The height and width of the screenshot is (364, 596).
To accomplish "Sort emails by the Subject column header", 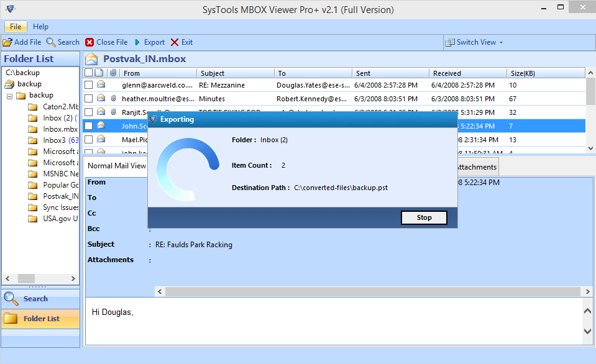I will coord(236,73).
